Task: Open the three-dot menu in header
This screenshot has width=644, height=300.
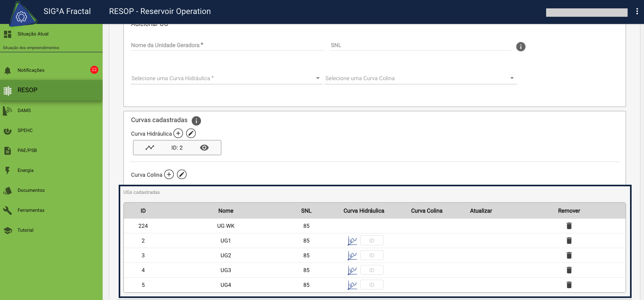Action: (x=637, y=12)
